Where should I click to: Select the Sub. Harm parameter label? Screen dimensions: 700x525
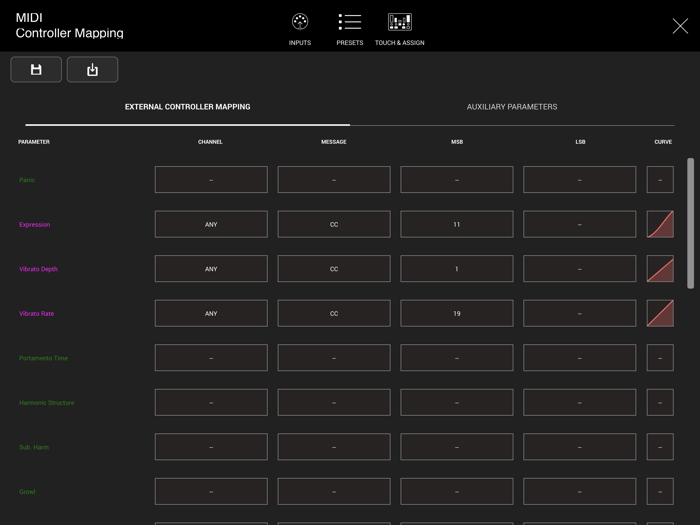pyautogui.click(x=34, y=447)
